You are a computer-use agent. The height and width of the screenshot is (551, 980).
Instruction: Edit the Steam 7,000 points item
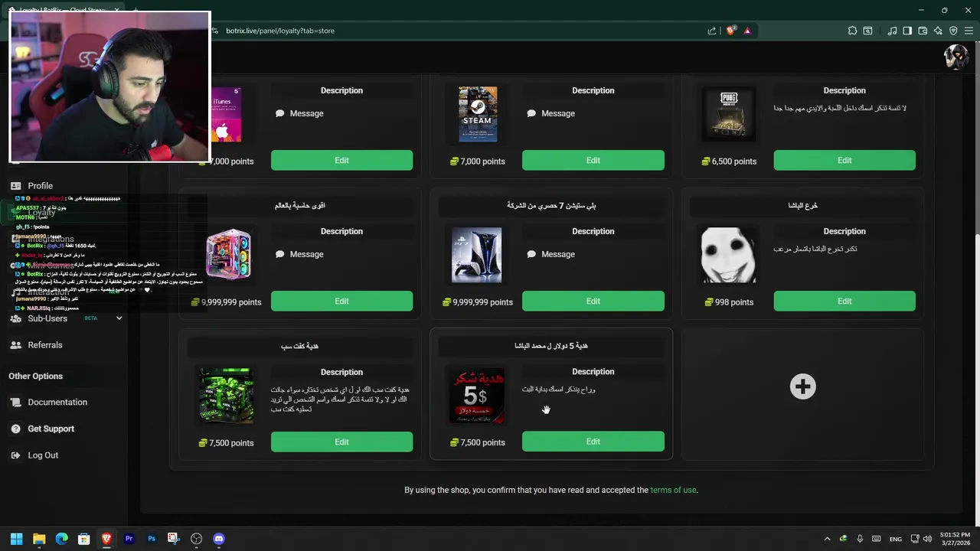pos(593,161)
